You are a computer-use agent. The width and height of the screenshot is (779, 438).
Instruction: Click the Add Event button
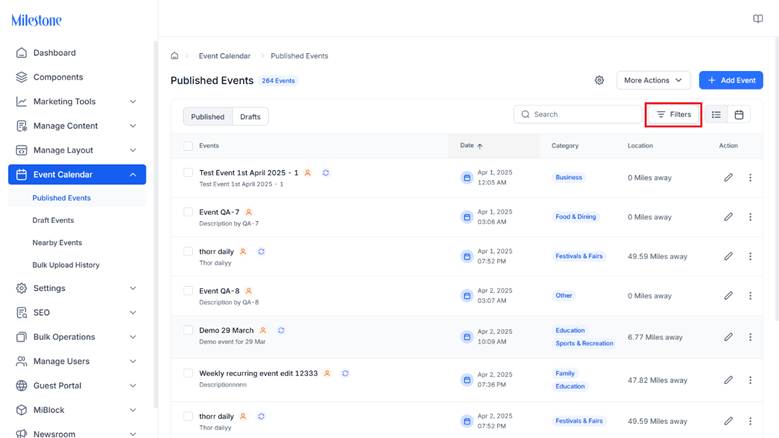[x=731, y=80]
